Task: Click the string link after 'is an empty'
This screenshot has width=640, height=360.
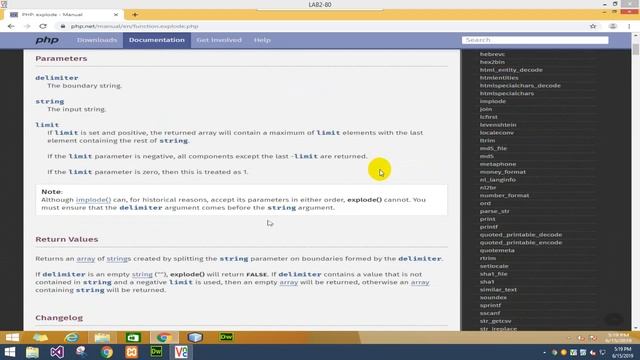Action: coord(142,274)
